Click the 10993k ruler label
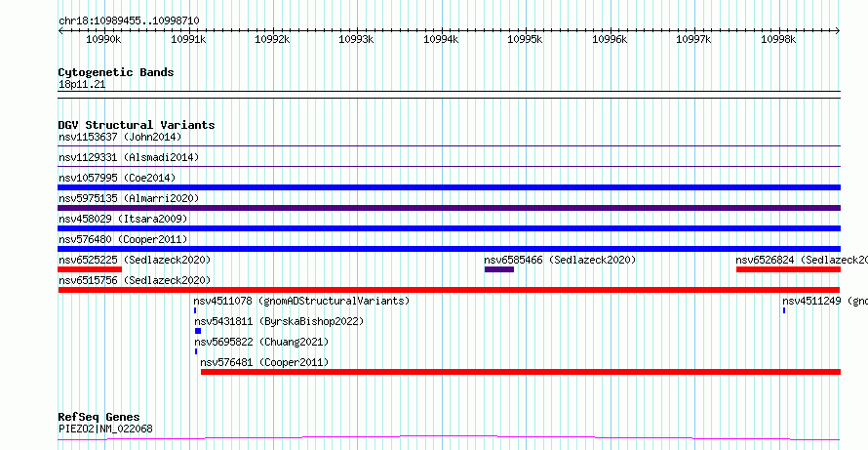 (357, 39)
